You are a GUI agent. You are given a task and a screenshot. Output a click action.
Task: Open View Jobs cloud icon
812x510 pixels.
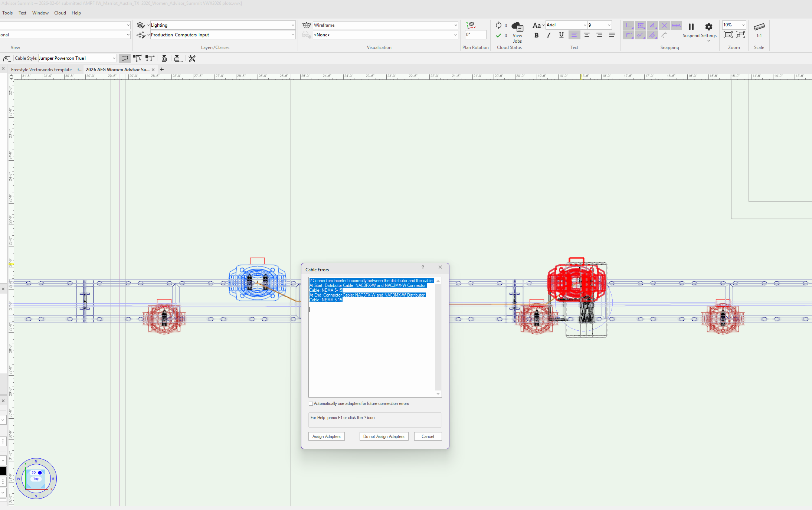517,27
